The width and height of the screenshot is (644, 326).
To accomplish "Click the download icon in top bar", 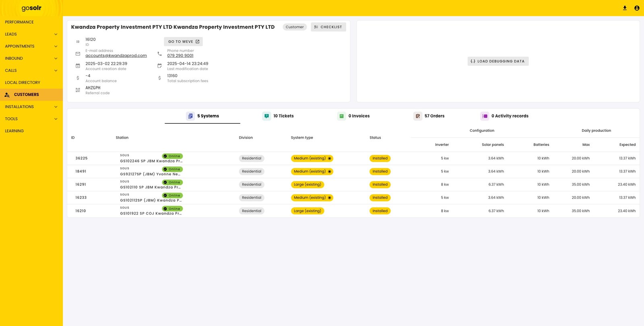I will coord(625,8).
